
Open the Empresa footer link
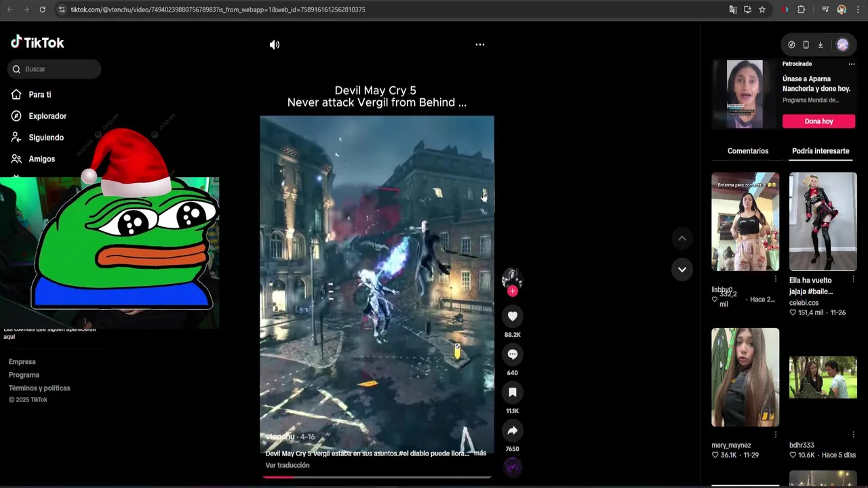[x=22, y=362]
